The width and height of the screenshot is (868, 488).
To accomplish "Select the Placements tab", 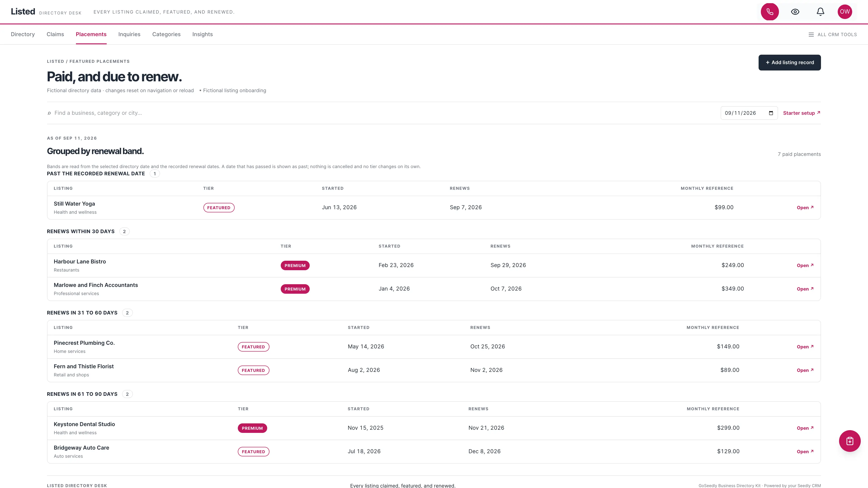I will coord(91,34).
